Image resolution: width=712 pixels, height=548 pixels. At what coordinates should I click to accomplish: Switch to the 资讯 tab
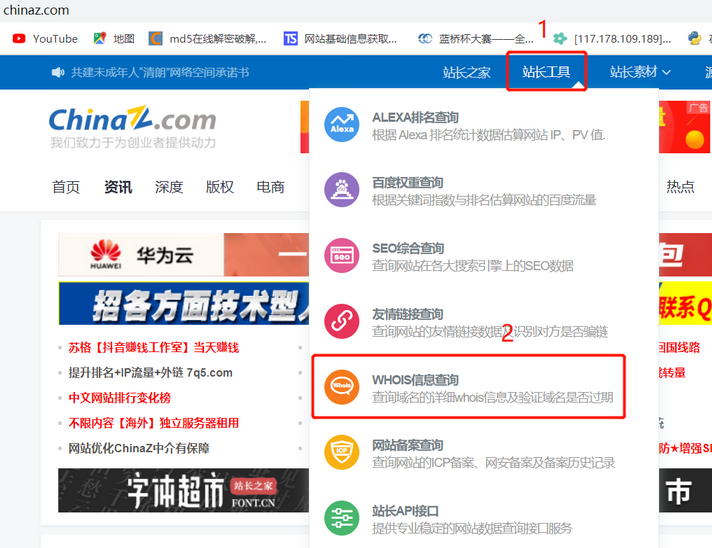118,187
